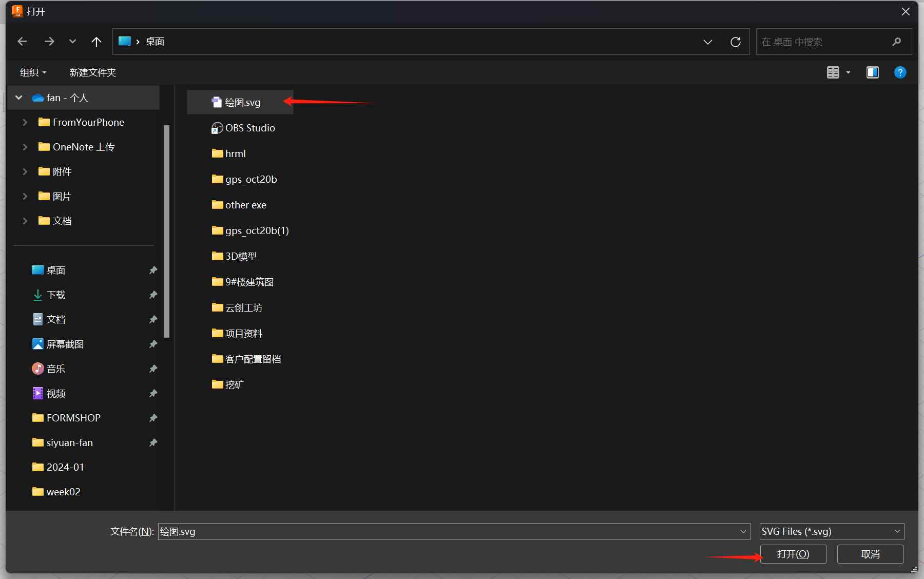Image resolution: width=924 pixels, height=579 pixels.
Task: Open help with the question mark icon
Action: [900, 72]
